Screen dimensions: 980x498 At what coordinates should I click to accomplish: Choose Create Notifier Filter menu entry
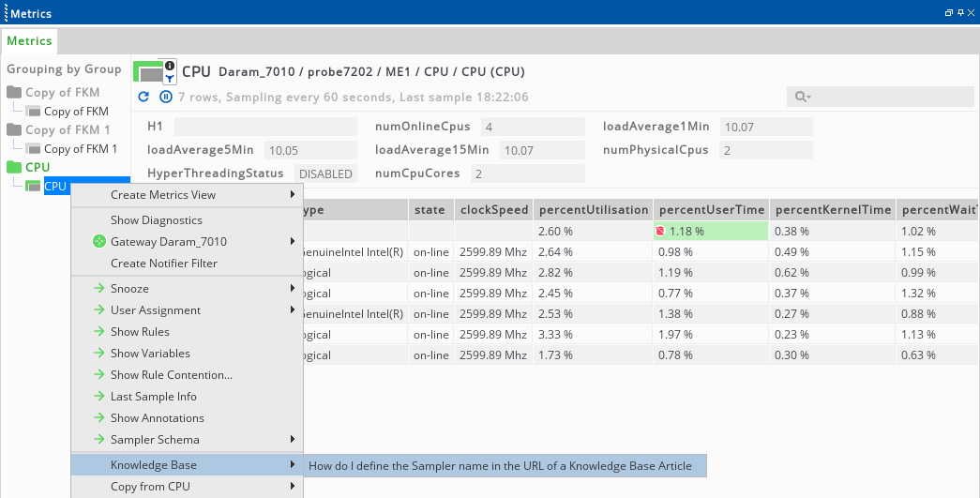[x=163, y=264]
